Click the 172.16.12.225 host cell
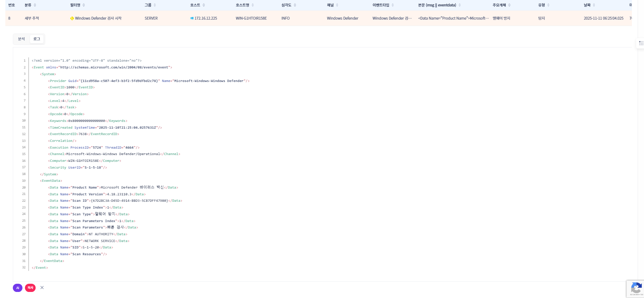The image size is (644, 298). tap(206, 18)
